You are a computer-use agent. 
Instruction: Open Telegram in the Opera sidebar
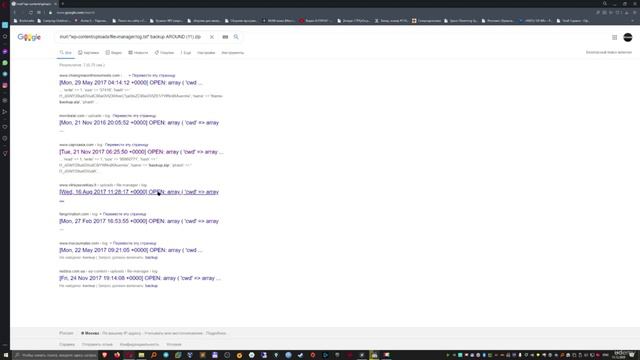5,74
